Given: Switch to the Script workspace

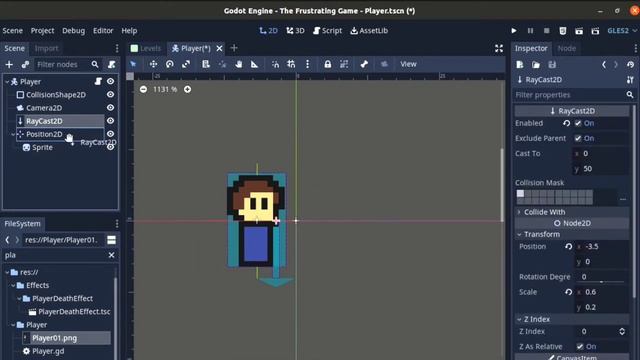Looking at the screenshot, I should click(327, 31).
